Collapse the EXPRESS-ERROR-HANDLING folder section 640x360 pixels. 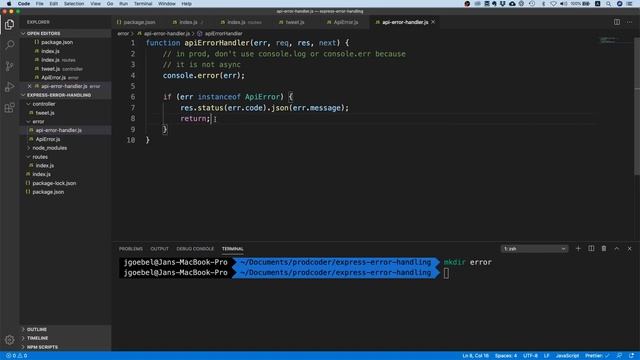pos(59,95)
